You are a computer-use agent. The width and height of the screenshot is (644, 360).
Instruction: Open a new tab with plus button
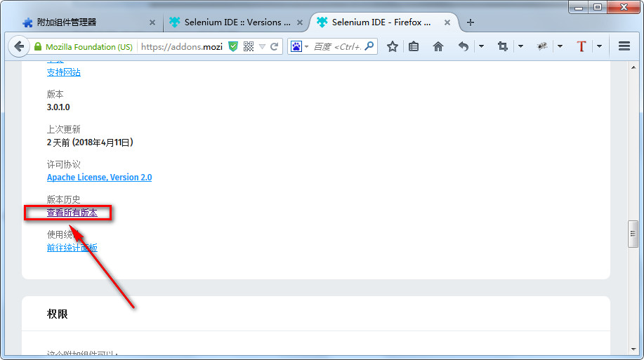point(471,22)
